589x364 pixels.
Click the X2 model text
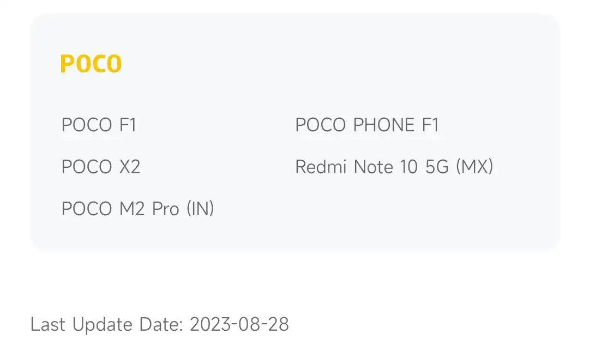tap(130, 167)
